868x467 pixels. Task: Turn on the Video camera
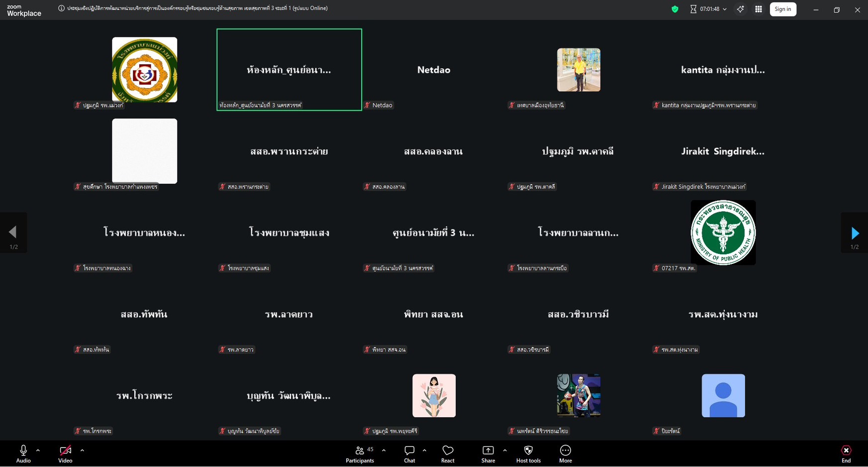(65, 454)
